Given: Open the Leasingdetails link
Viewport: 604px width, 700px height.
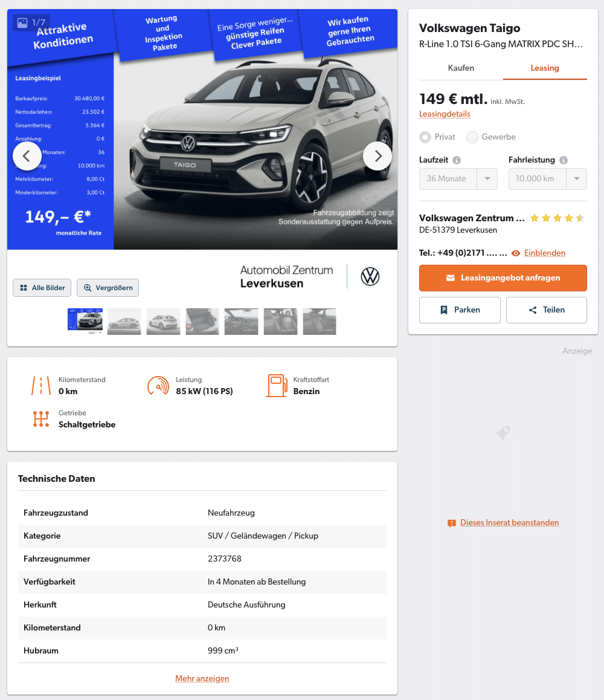Looking at the screenshot, I should click(x=445, y=114).
